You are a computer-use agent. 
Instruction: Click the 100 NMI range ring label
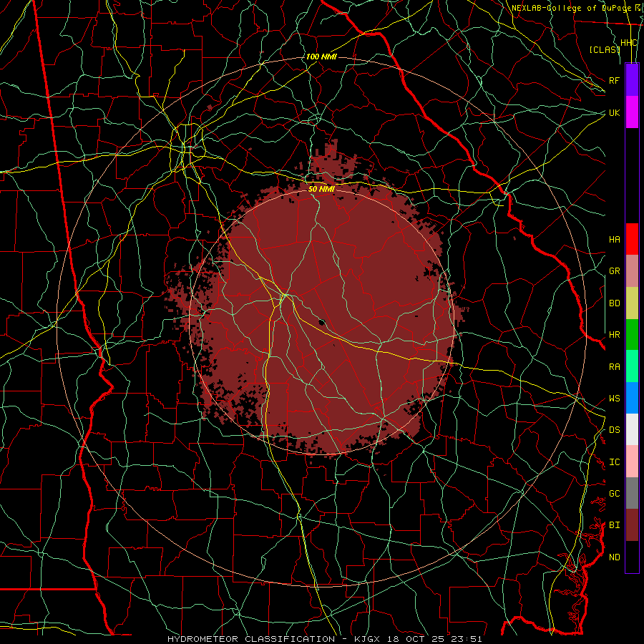point(321,57)
